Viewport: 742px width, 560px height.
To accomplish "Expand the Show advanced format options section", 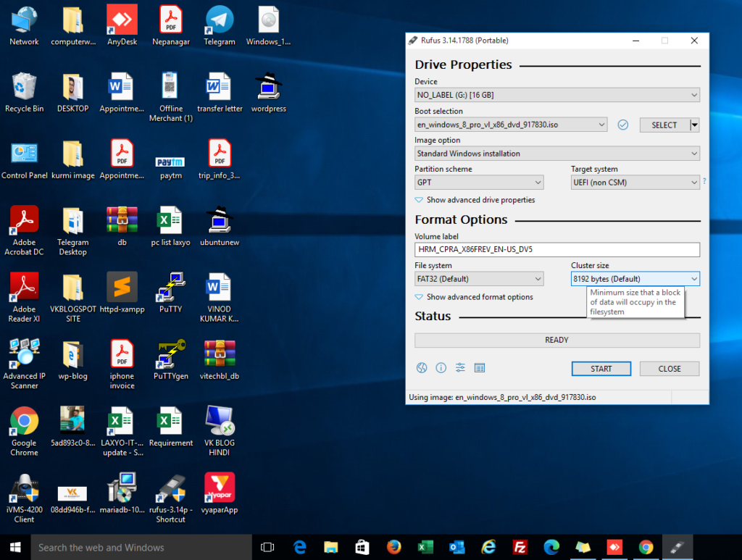I will pyautogui.click(x=473, y=297).
